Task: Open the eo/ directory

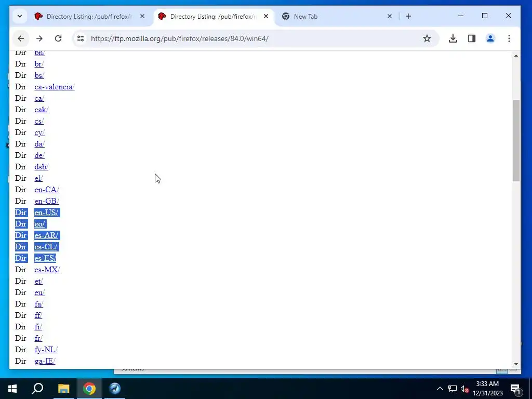Action: coord(39,224)
